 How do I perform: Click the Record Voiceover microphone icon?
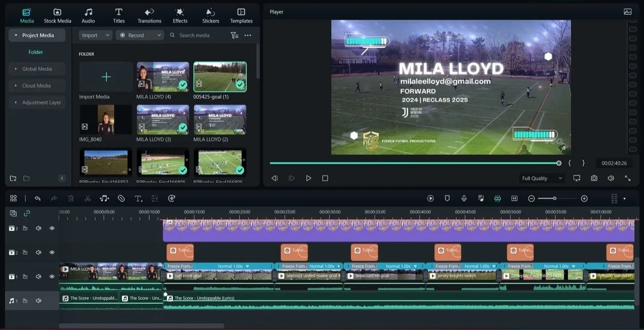(464, 198)
